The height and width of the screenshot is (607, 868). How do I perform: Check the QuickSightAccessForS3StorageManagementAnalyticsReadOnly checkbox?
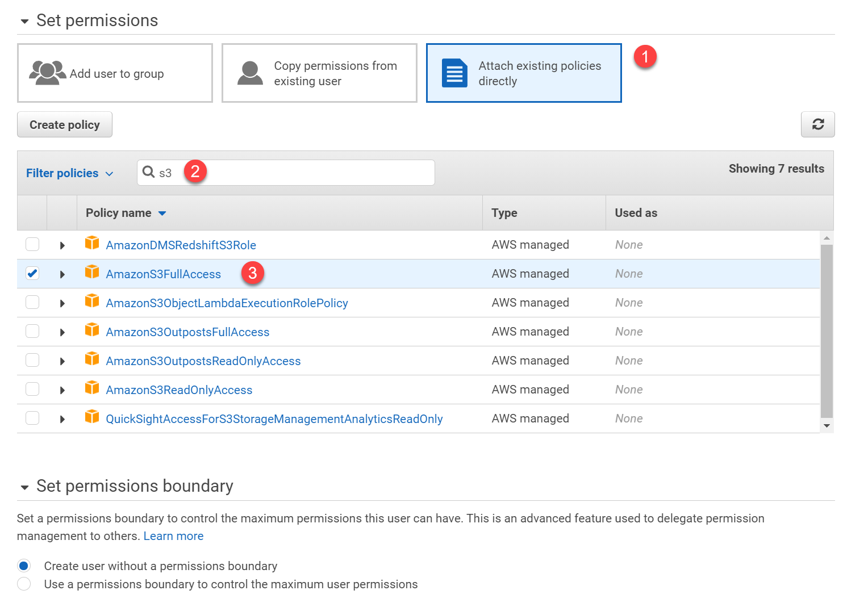pyautogui.click(x=32, y=418)
